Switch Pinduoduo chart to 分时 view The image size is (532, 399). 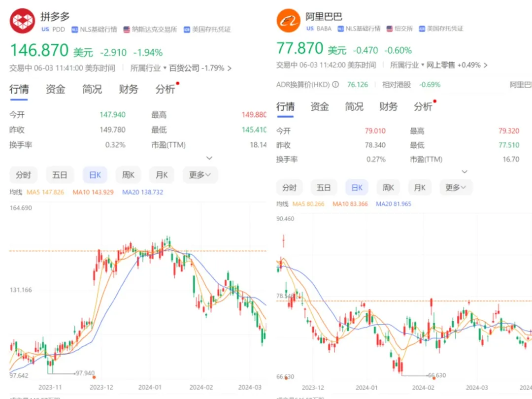click(x=23, y=175)
